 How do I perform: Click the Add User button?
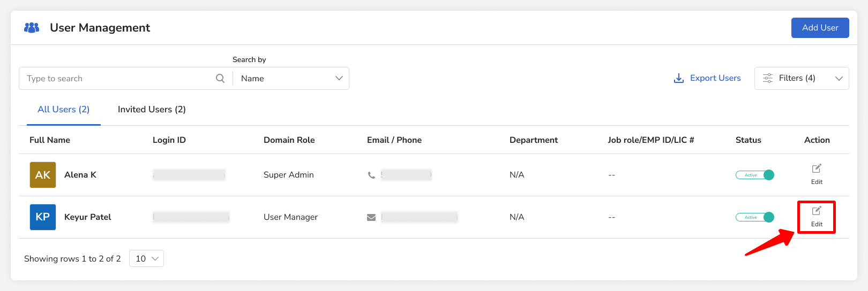820,28
